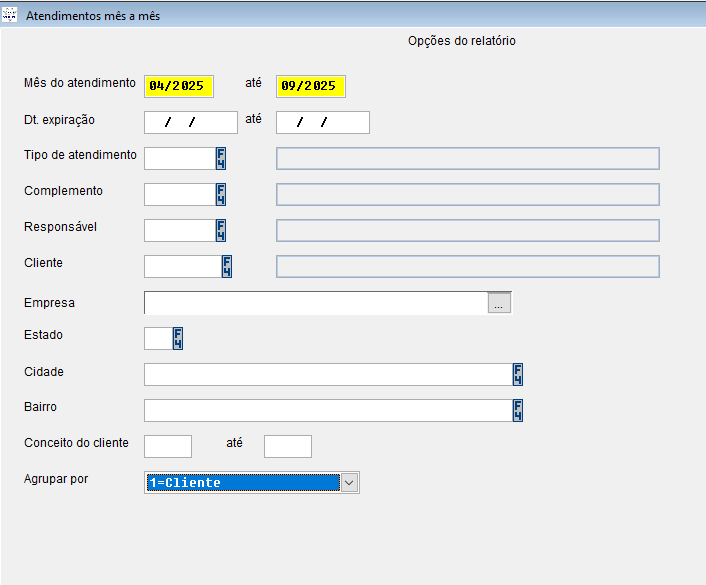Click the Estado code input box
Screen dimensions: 706x585
(x=158, y=338)
